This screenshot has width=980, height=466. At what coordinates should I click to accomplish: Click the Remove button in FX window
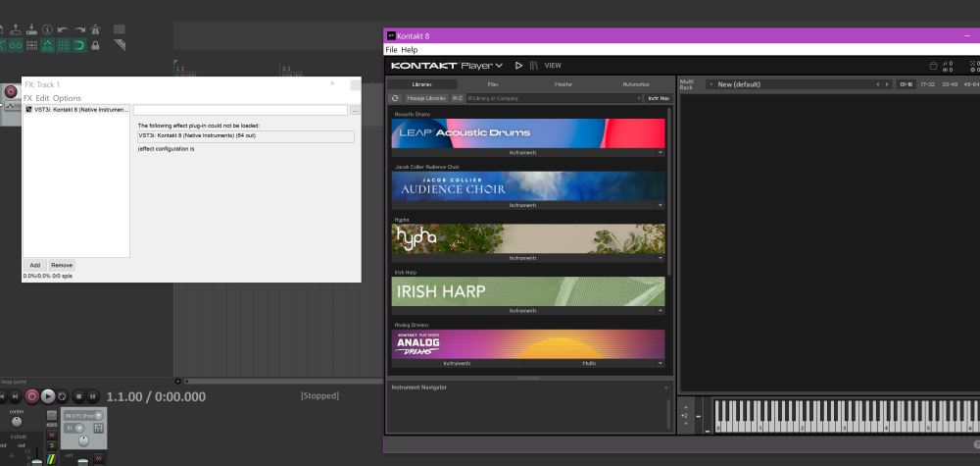pyautogui.click(x=62, y=265)
